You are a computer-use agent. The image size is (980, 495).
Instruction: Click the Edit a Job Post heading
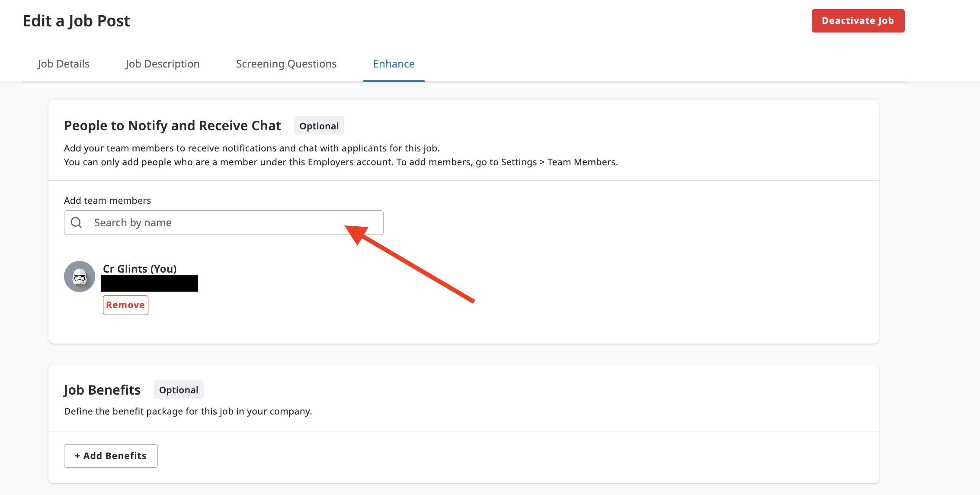pyautogui.click(x=76, y=21)
